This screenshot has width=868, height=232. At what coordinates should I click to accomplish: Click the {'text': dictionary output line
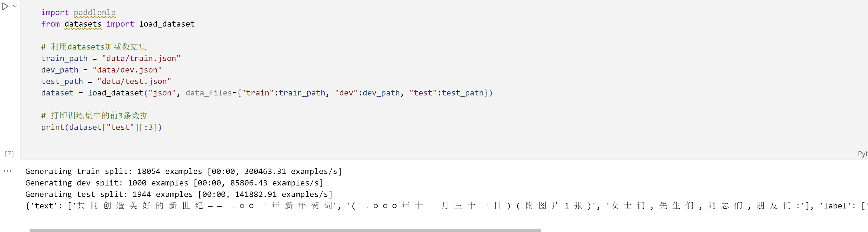(x=447, y=206)
